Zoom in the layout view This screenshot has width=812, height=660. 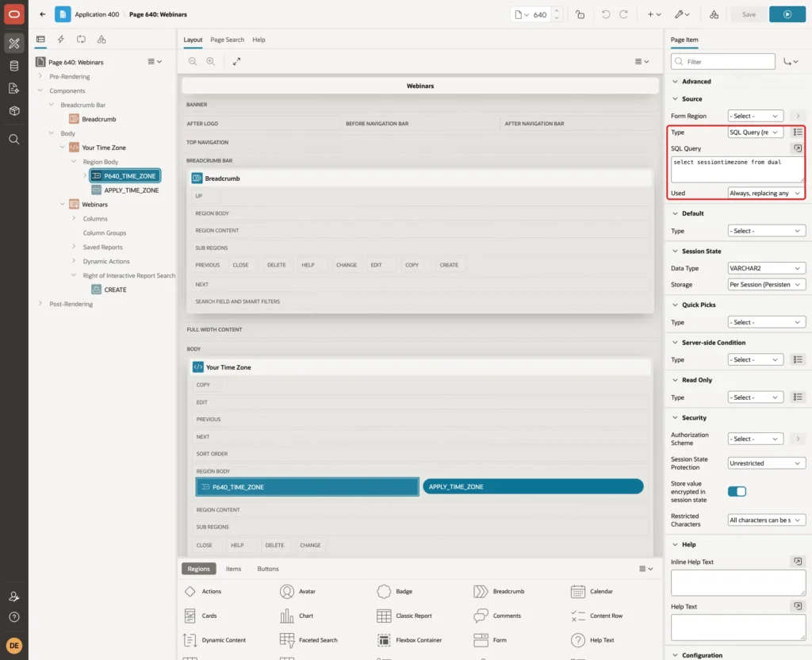[211, 61]
